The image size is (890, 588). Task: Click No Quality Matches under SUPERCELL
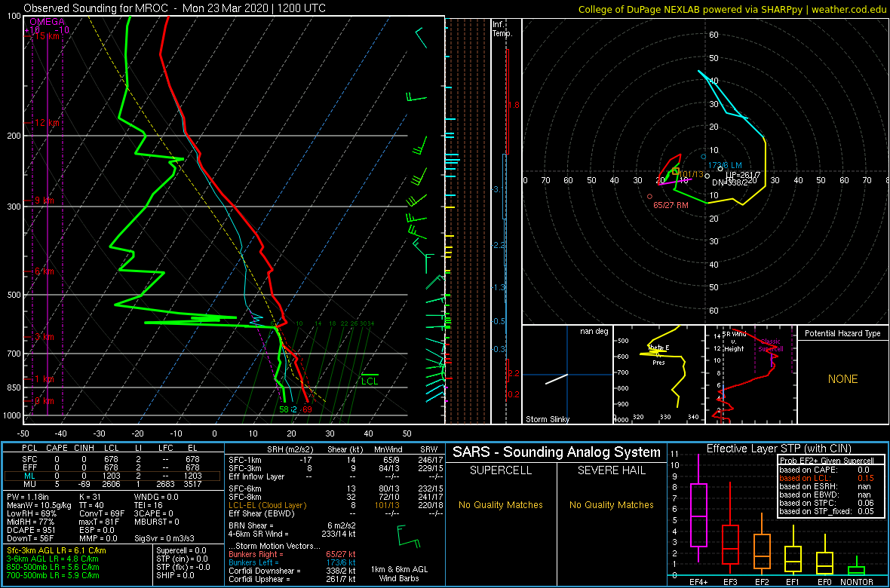coord(501,504)
